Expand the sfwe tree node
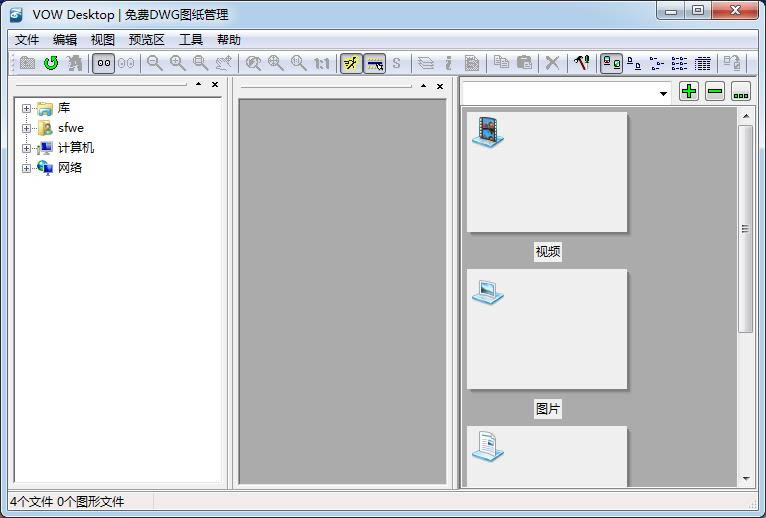766x518 pixels. click(x=26, y=128)
